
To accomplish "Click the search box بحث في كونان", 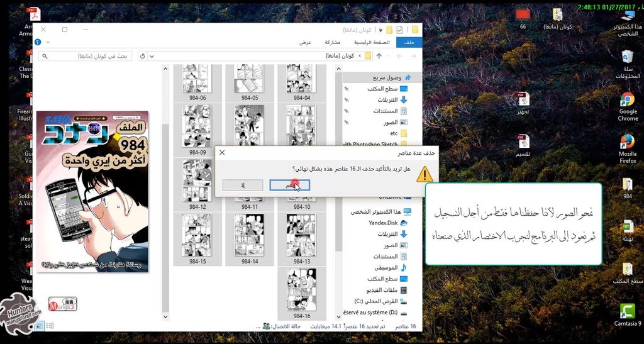I will tap(86, 56).
